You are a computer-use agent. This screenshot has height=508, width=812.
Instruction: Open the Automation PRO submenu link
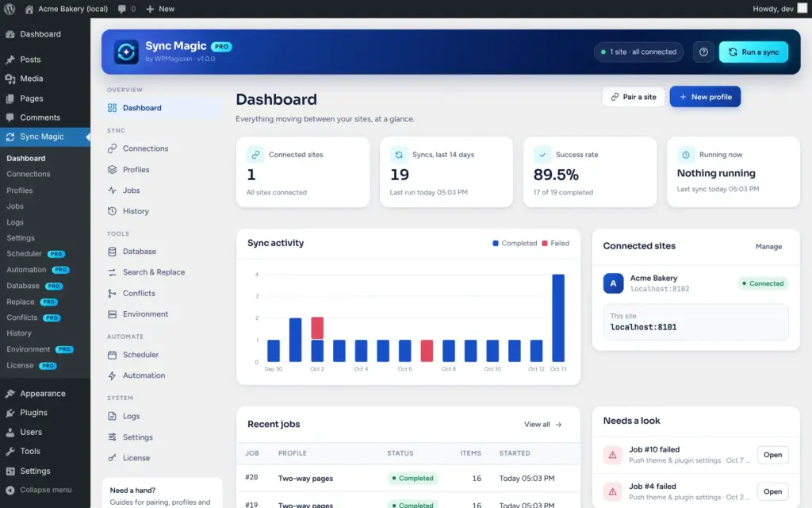coord(38,270)
